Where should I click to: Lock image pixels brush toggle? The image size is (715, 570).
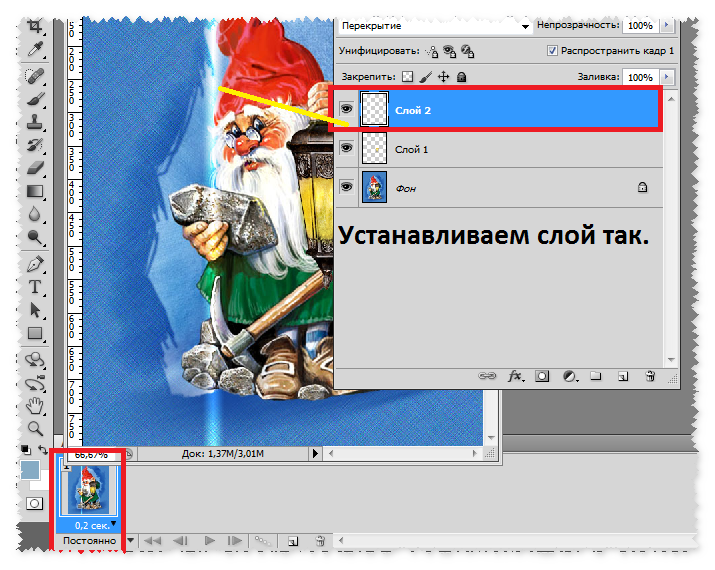pyautogui.click(x=425, y=77)
